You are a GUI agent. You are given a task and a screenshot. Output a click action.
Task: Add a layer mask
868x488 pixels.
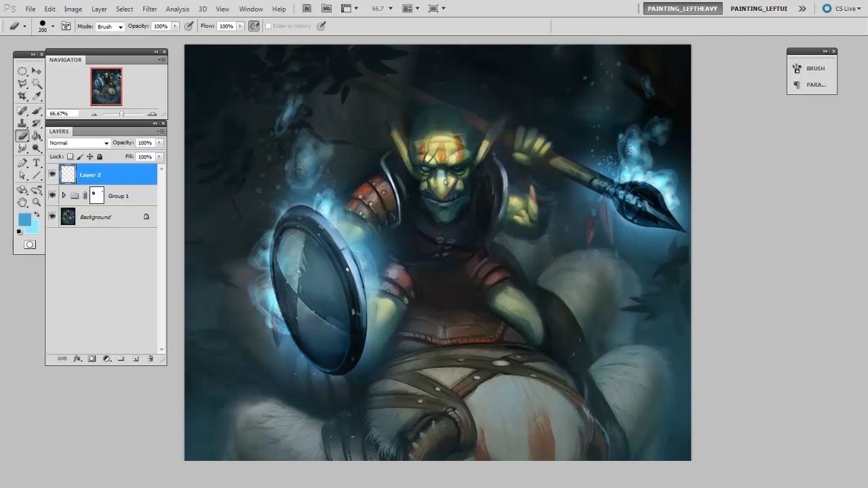(x=92, y=359)
